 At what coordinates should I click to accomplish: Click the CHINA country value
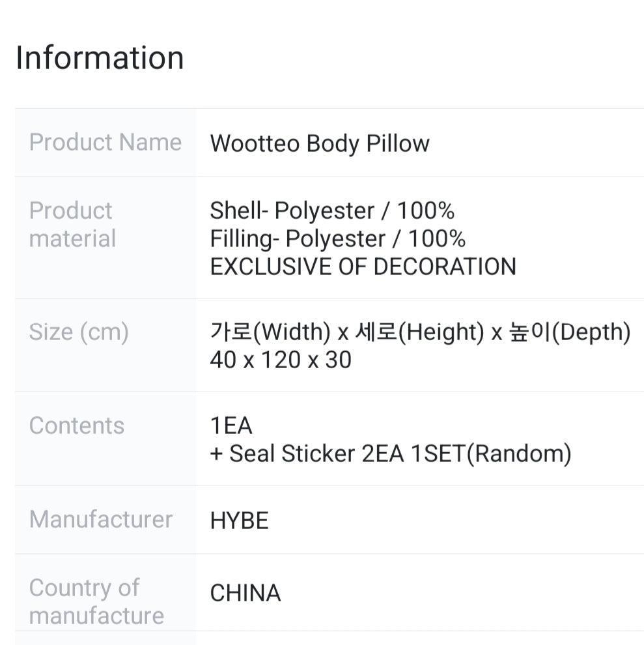coord(245,594)
